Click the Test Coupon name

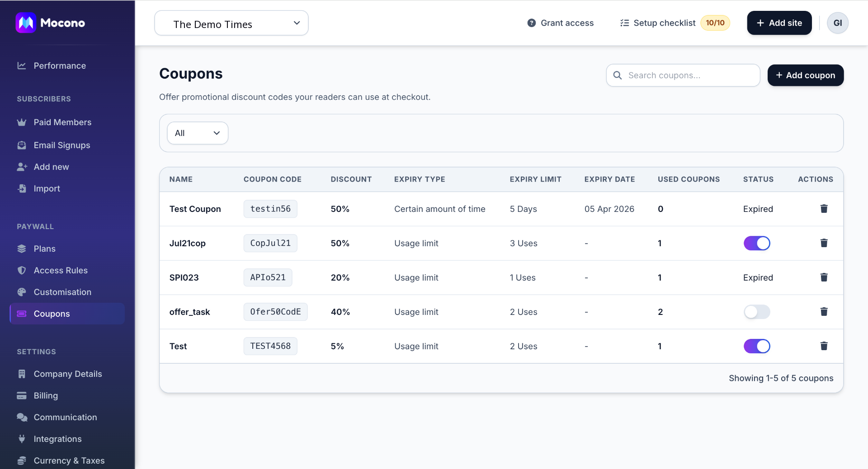(x=195, y=209)
